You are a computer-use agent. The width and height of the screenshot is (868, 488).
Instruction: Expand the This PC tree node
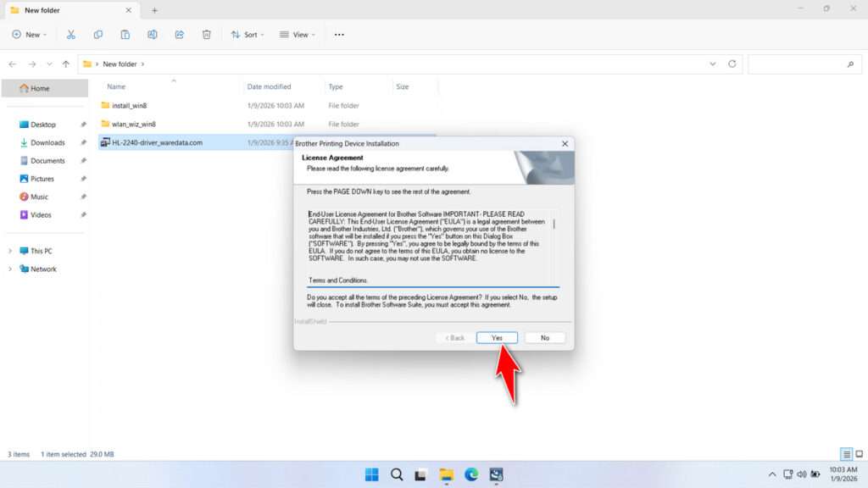(10, 251)
